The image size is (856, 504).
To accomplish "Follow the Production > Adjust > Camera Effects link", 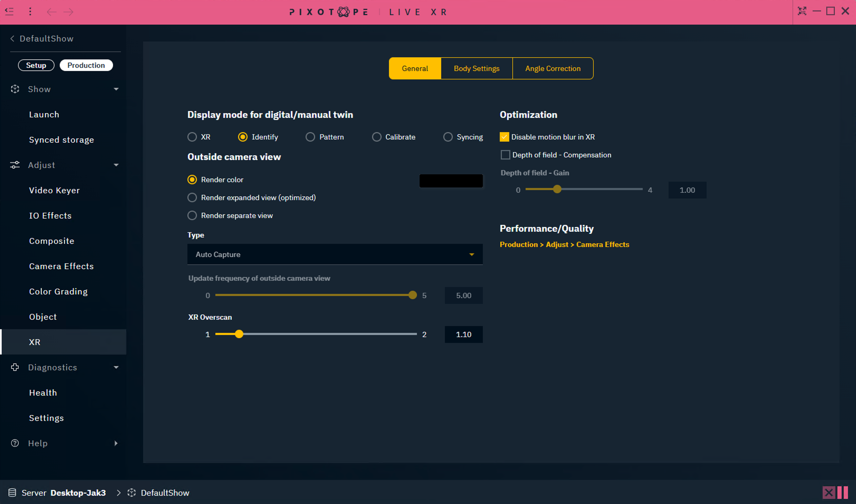I will [x=564, y=244].
